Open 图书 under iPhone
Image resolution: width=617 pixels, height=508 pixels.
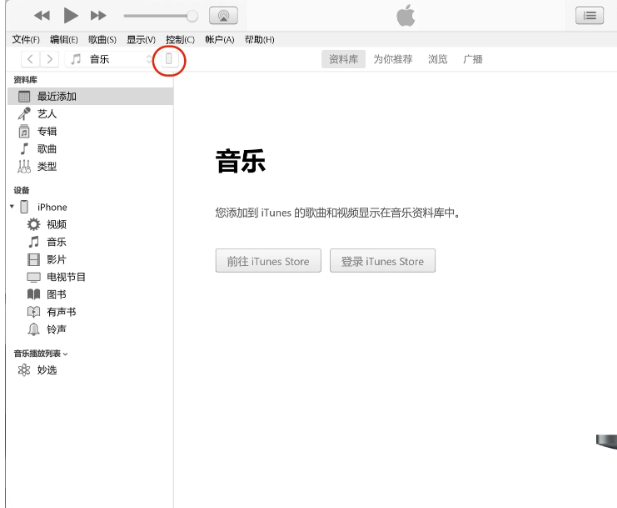click(90, 294)
